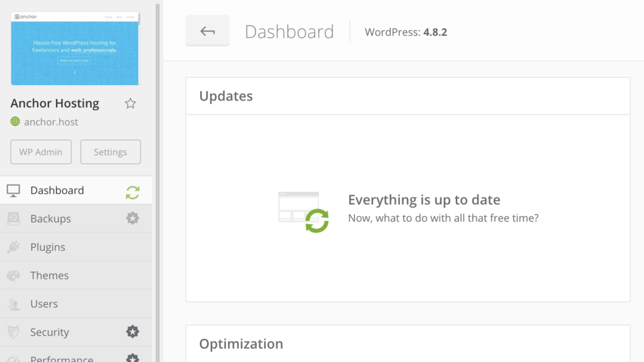644x362 pixels.
Task: Click the Dashboard monitor icon
Action: 13,190
